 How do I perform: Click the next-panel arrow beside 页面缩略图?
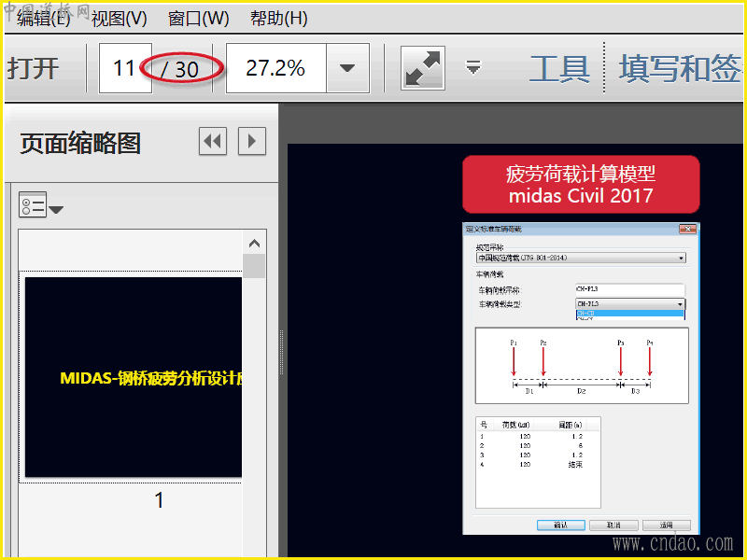click(252, 141)
